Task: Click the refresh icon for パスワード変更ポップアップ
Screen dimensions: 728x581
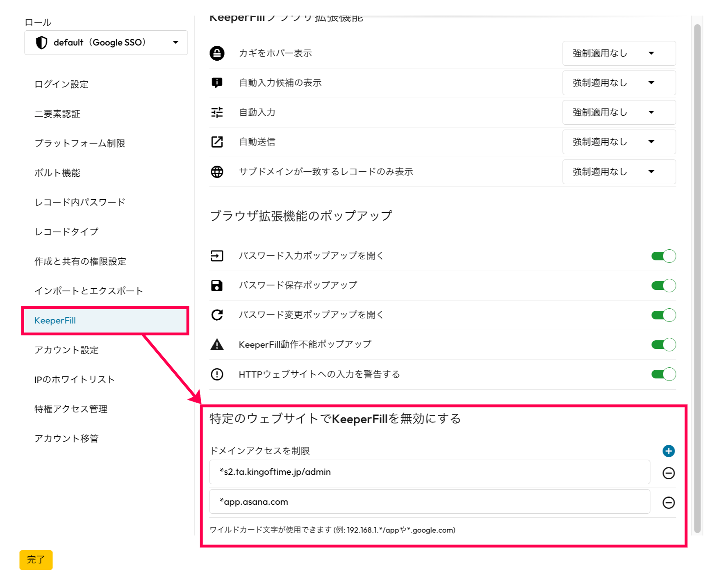Action: pyautogui.click(x=217, y=315)
